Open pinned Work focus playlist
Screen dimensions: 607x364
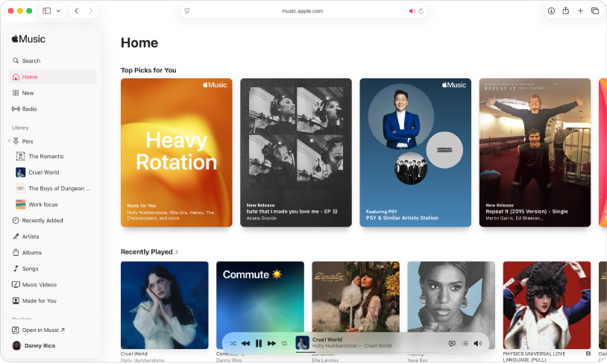tap(52, 204)
